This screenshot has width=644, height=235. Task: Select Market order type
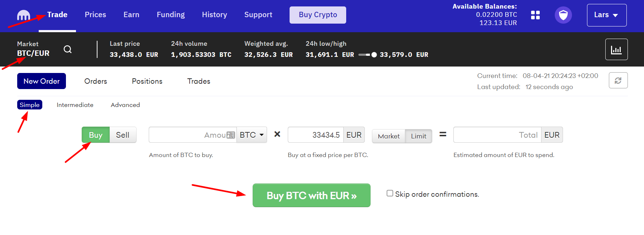coord(388,136)
